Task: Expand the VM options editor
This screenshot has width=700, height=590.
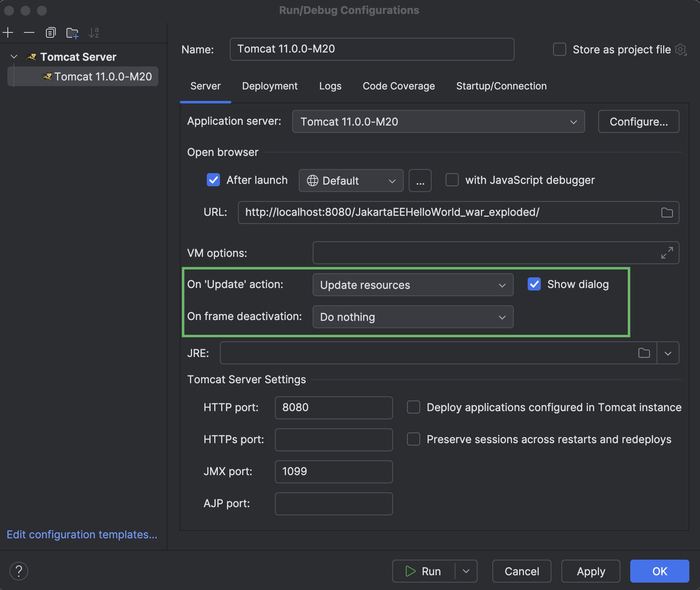Action: [x=667, y=253]
